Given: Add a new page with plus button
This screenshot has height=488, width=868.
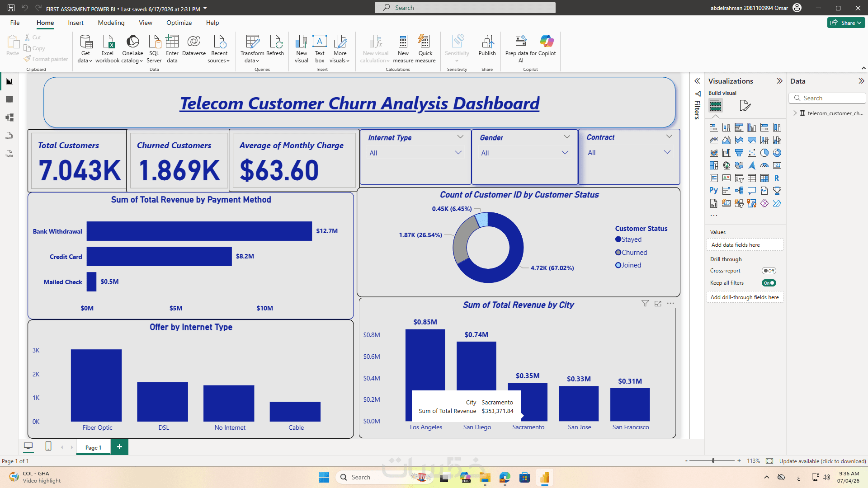Looking at the screenshot, I should click(x=119, y=447).
